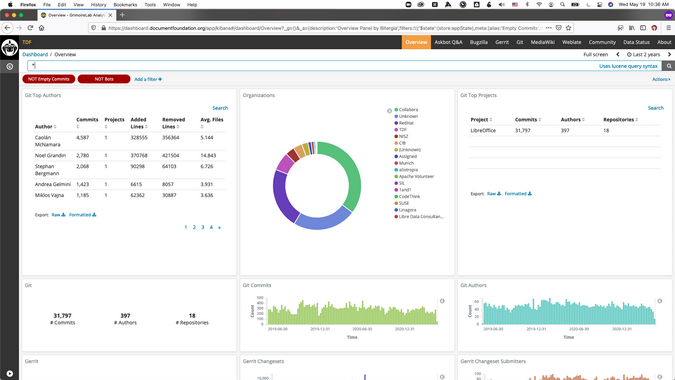The image size is (675, 380).
Task: Click Add a filter link
Action: pos(148,79)
